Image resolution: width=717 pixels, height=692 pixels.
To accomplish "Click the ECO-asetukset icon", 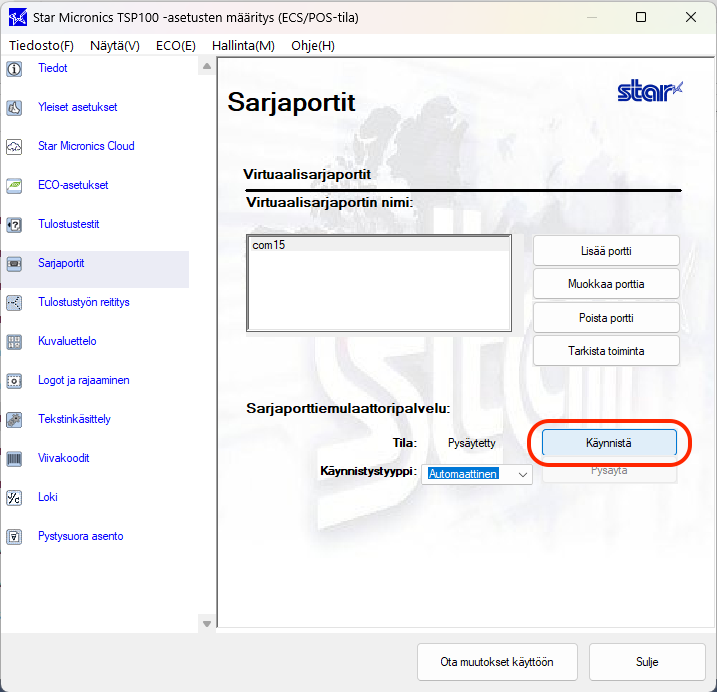I will point(14,186).
